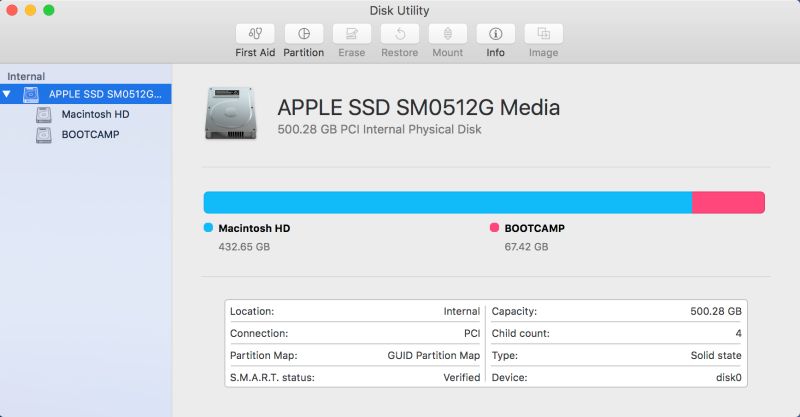
Task: Click the Internal sidebar section header
Action: [26, 77]
